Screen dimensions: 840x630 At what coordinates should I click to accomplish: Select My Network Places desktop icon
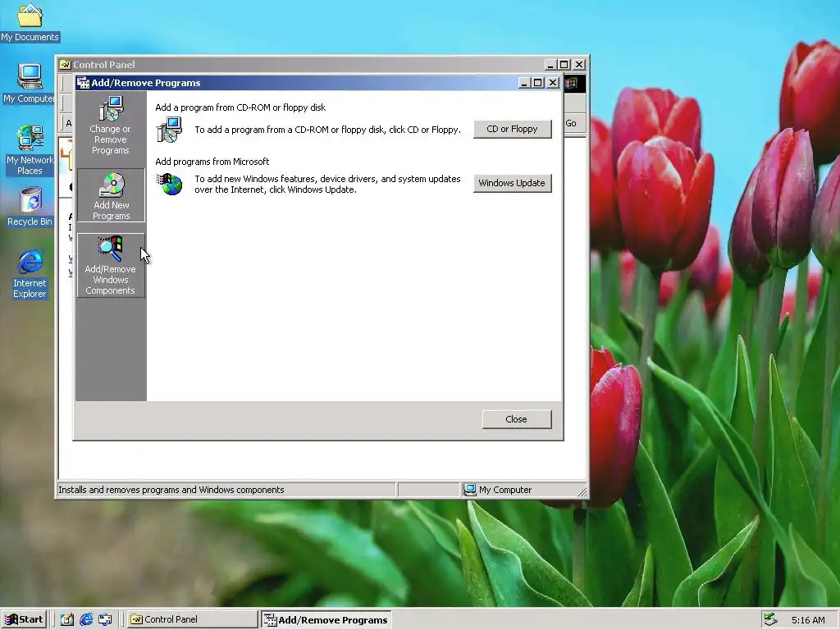(30, 151)
